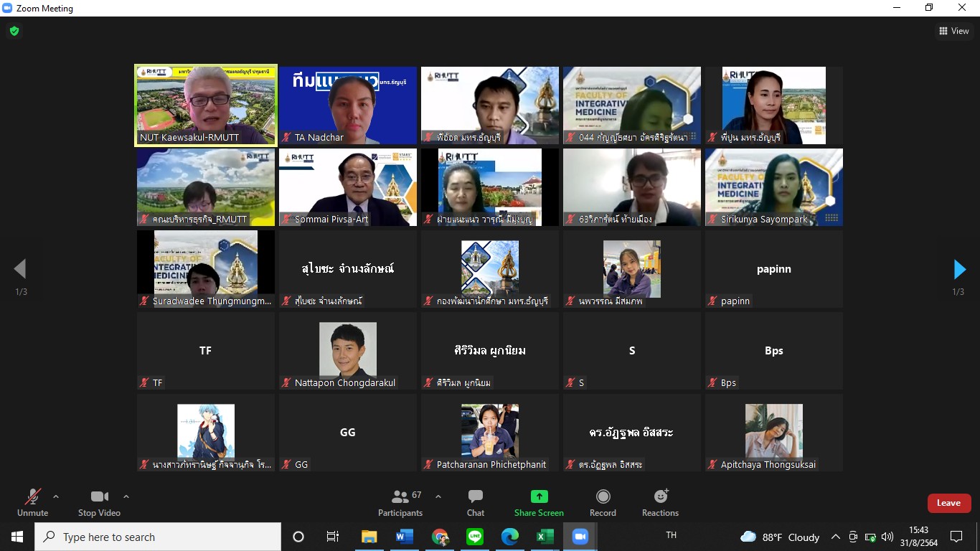Go to previous page of participants

[20, 269]
